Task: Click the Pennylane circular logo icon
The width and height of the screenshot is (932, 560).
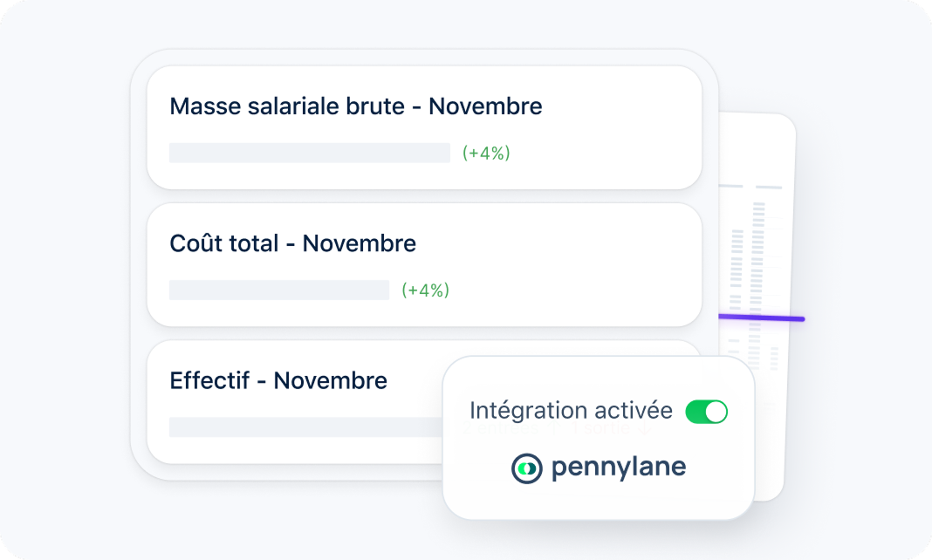Action: pyautogui.click(x=527, y=468)
